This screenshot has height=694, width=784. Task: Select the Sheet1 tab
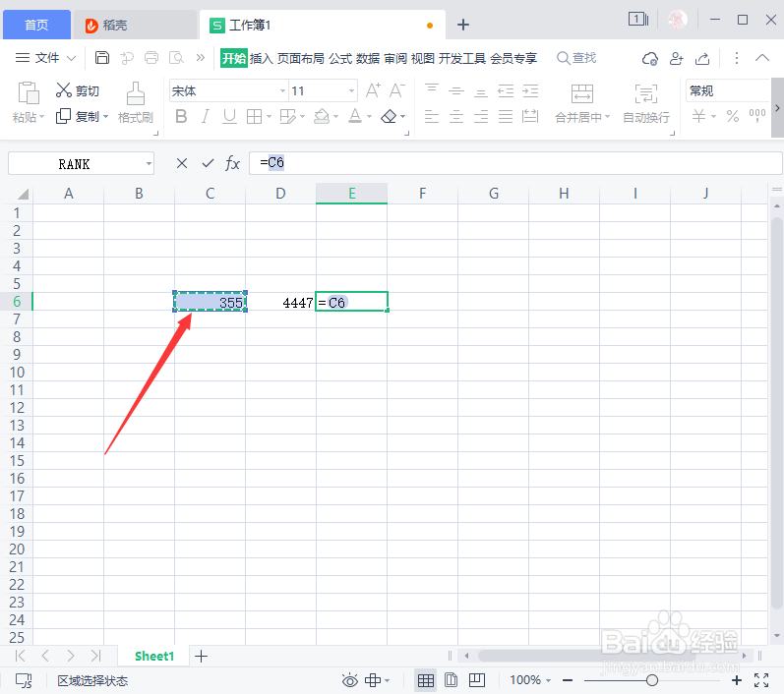click(154, 656)
